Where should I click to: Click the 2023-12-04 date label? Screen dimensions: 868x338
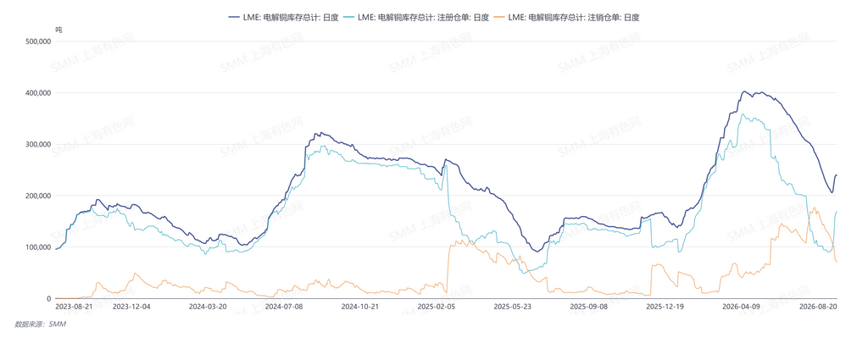coord(131,306)
